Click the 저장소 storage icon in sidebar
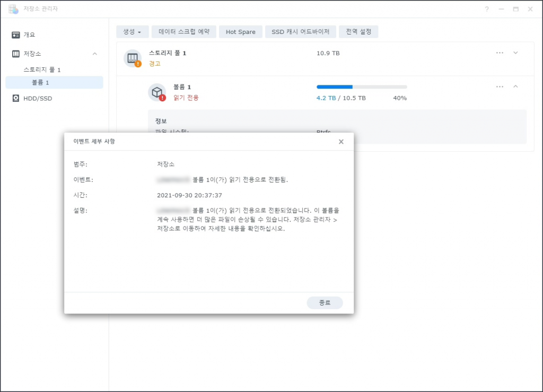This screenshot has height=392, width=543. point(15,54)
